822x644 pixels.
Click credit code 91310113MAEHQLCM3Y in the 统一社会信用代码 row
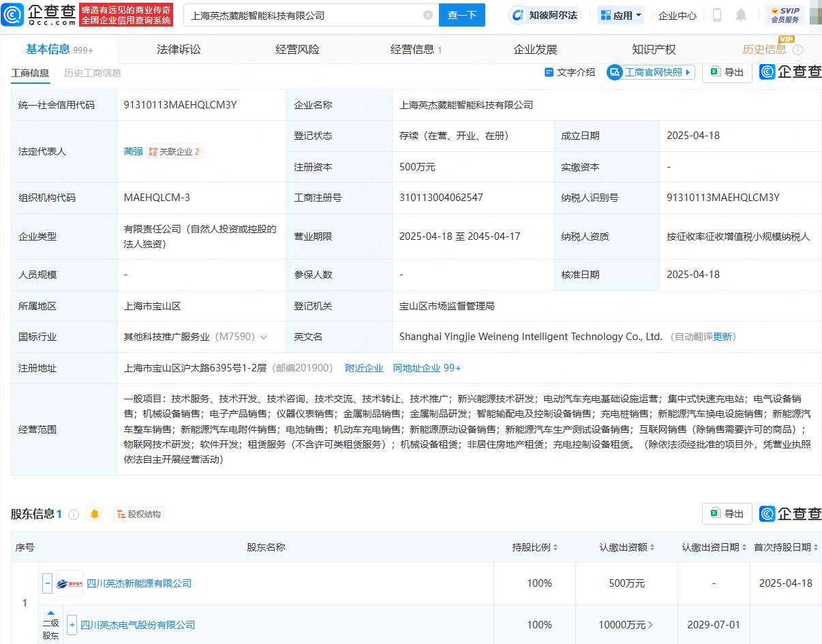[x=180, y=105]
